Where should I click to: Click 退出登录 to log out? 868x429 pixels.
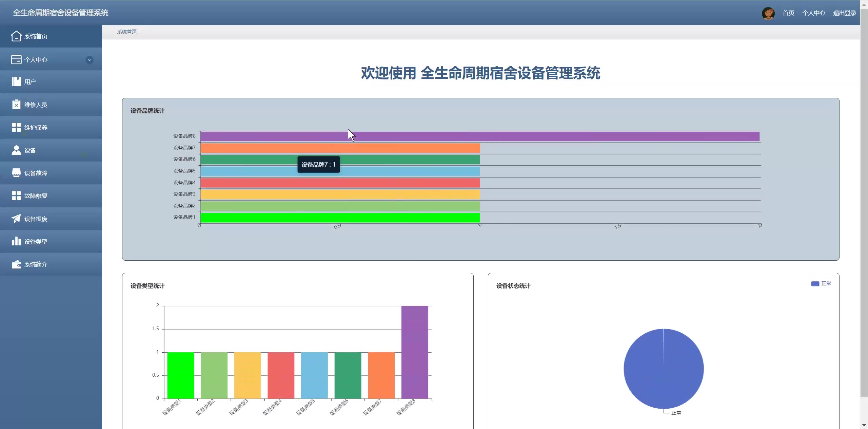pos(844,13)
